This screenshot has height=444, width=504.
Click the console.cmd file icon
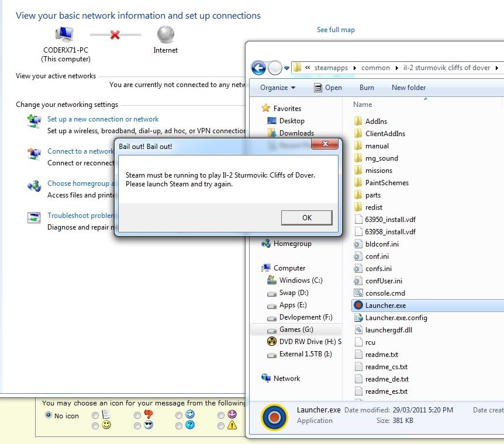click(x=358, y=293)
